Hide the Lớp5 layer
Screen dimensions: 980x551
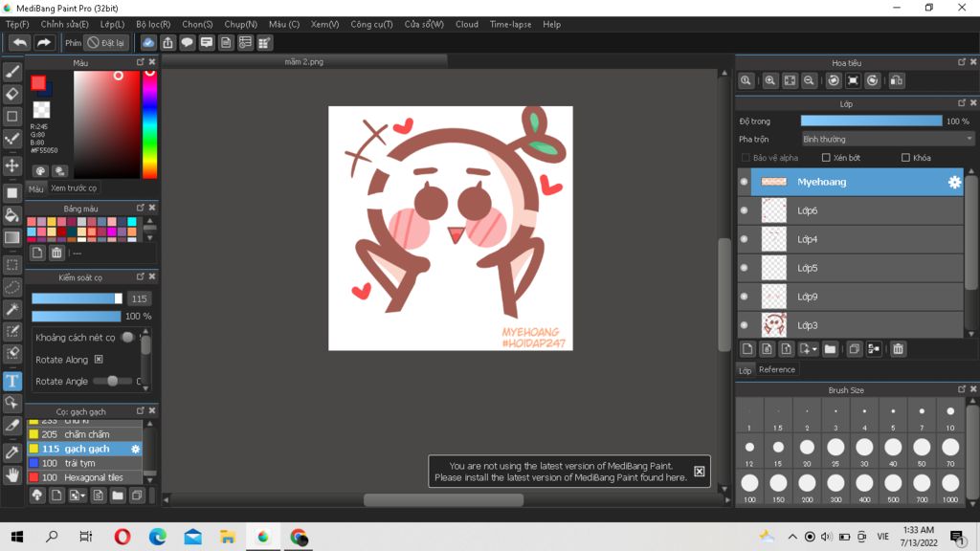(x=744, y=268)
